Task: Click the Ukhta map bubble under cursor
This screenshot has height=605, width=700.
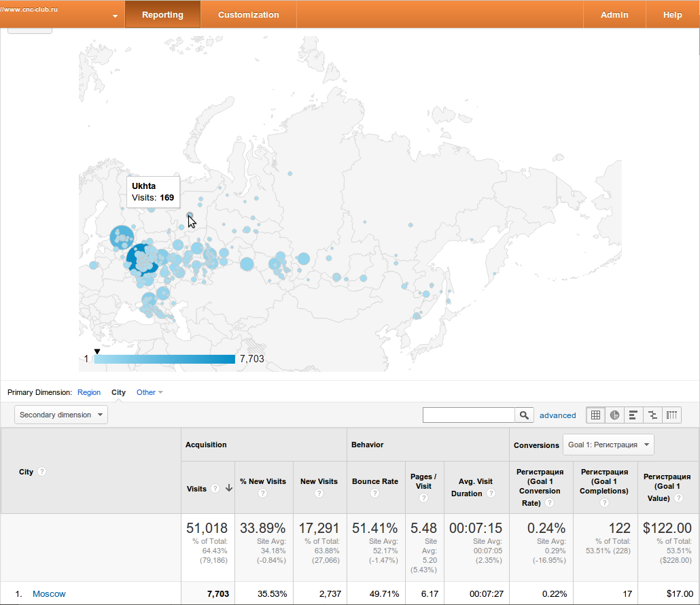Action: (x=190, y=215)
